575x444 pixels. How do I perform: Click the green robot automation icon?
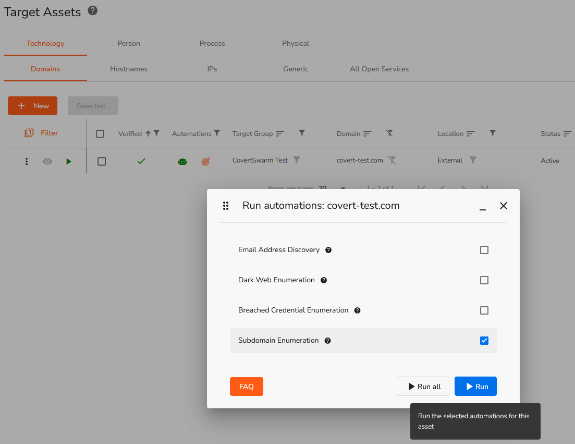tap(182, 161)
